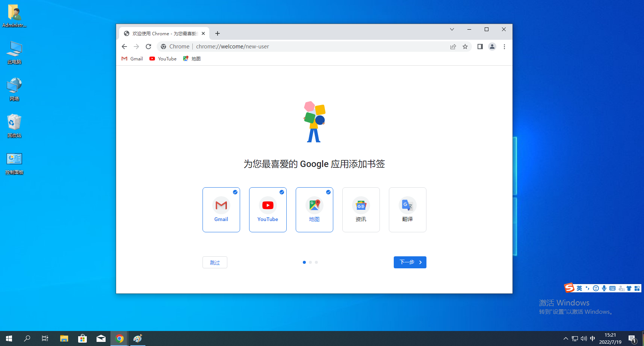Open the 地图 bookmark in the bookmarks bar
The height and width of the screenshot is (346, 644).
tap(192, 59)
